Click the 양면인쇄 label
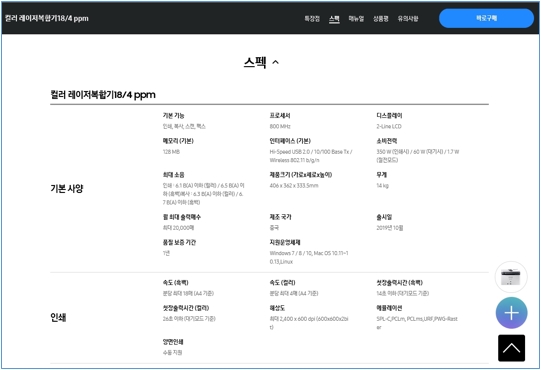Viewport: 541px width, 370px height. point(173,342)
